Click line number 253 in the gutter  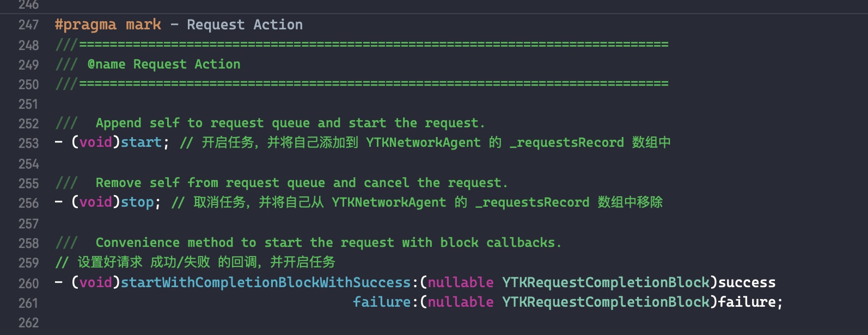(28, 143)
